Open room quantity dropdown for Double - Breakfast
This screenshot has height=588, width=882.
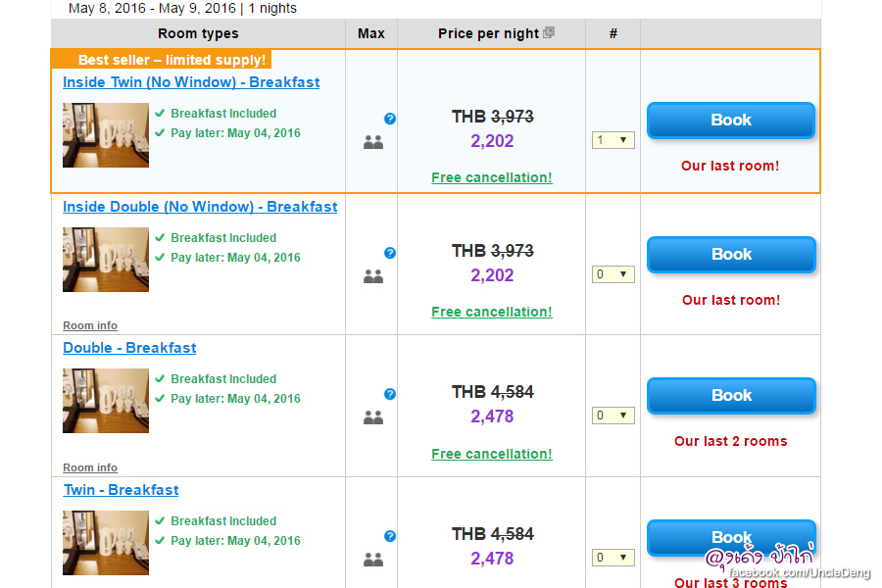coord(612,416)
